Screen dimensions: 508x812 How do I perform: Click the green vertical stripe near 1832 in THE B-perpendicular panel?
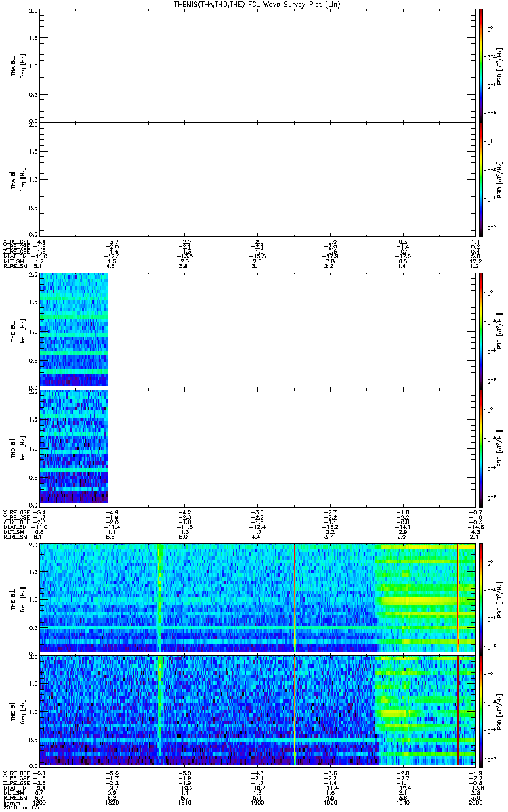click(x=159, y=597)
